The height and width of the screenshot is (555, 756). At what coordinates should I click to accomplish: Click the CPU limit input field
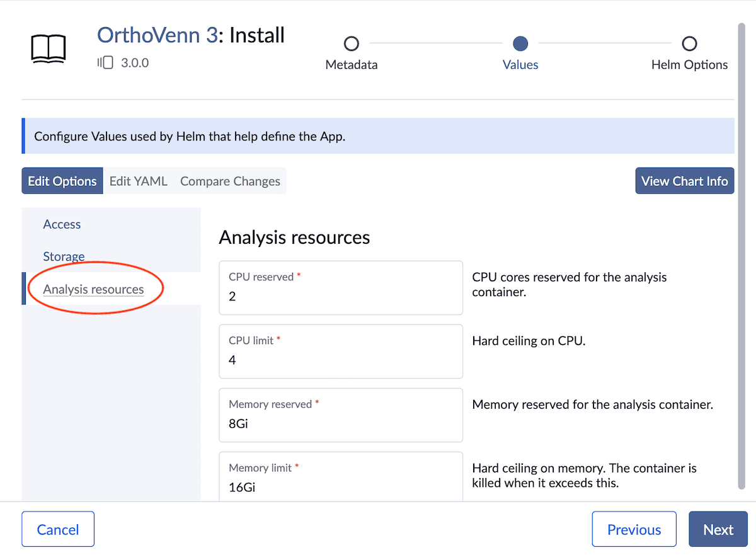pos(341,352)
